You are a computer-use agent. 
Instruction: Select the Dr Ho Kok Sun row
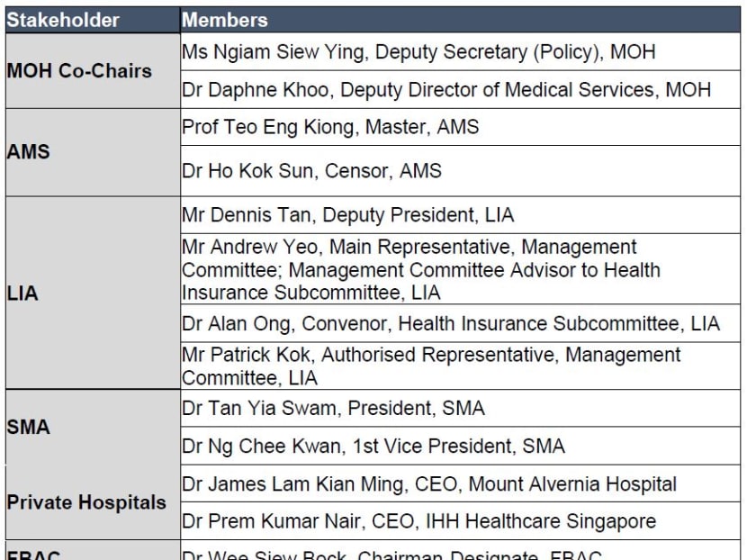tap(460, 171)
